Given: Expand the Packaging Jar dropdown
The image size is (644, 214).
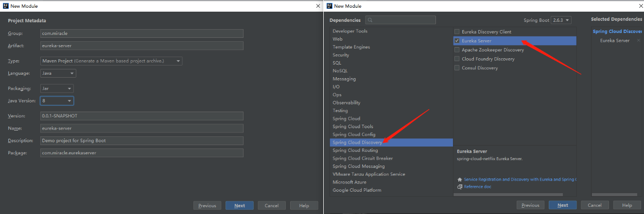Looking at the screenshot, I should tap(57, 89).
